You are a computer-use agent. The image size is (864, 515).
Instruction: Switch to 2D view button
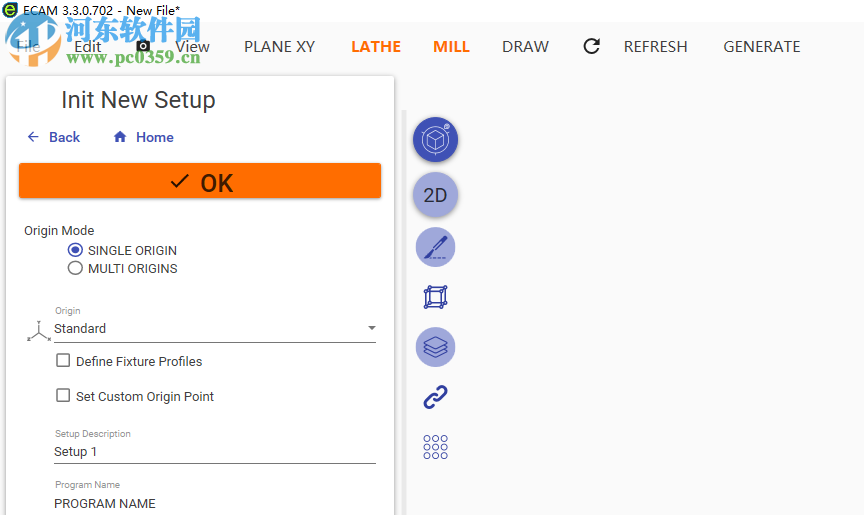pyautogui.click(x=435, y=195)
